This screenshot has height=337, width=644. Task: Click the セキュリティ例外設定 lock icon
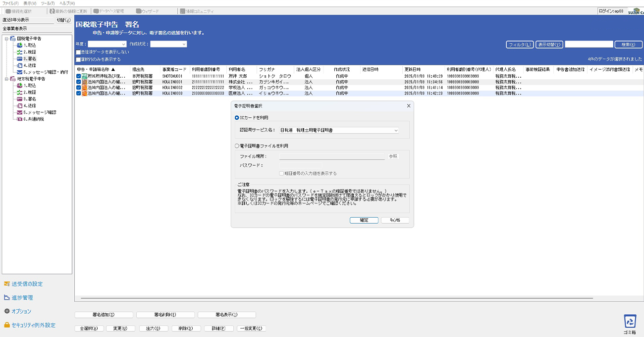pos(7,325)
